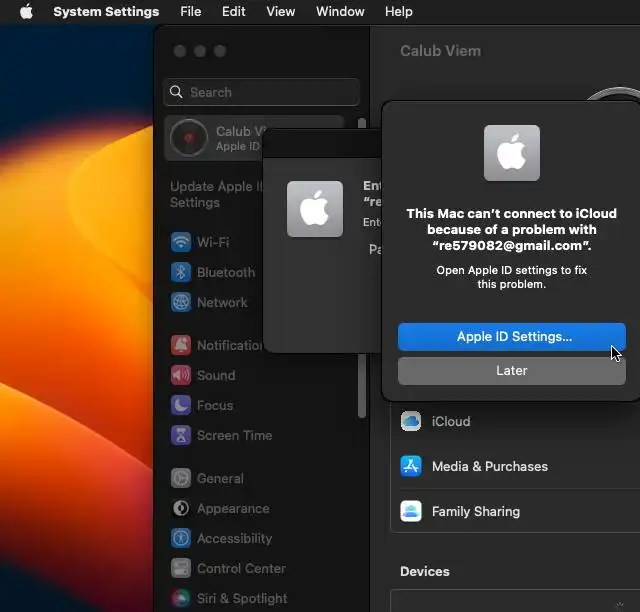Click the Screen Time hourglass icon

point(181,435)
